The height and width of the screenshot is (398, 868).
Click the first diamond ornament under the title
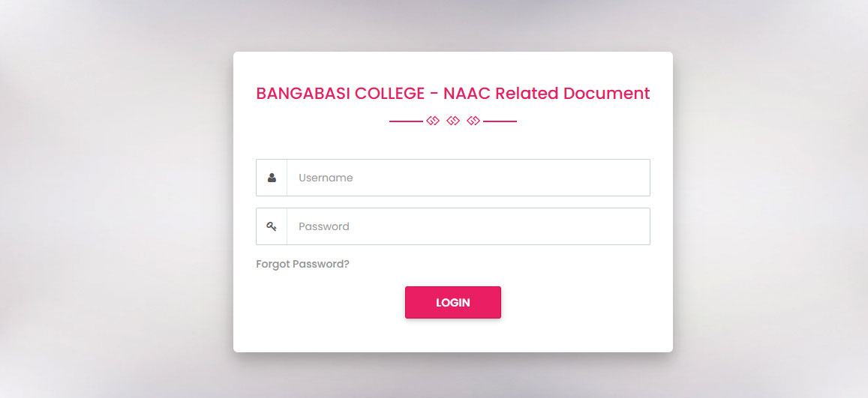tap(433, 121)
